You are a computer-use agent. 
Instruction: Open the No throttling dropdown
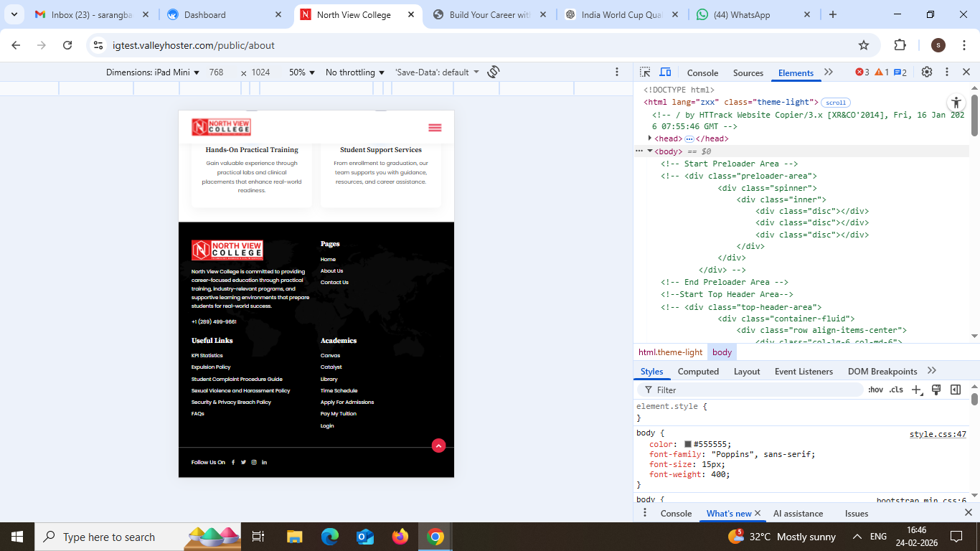tap(355, 72)
